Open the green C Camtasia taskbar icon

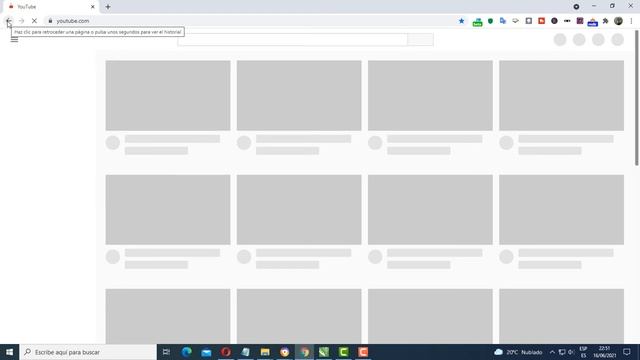click(344, 352)
